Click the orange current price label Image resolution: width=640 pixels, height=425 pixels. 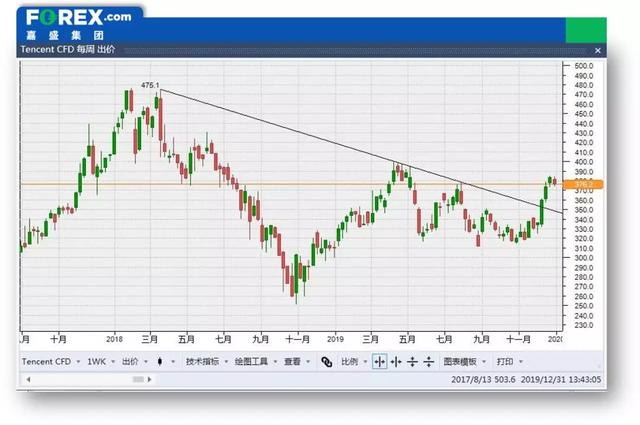(582, 185)
